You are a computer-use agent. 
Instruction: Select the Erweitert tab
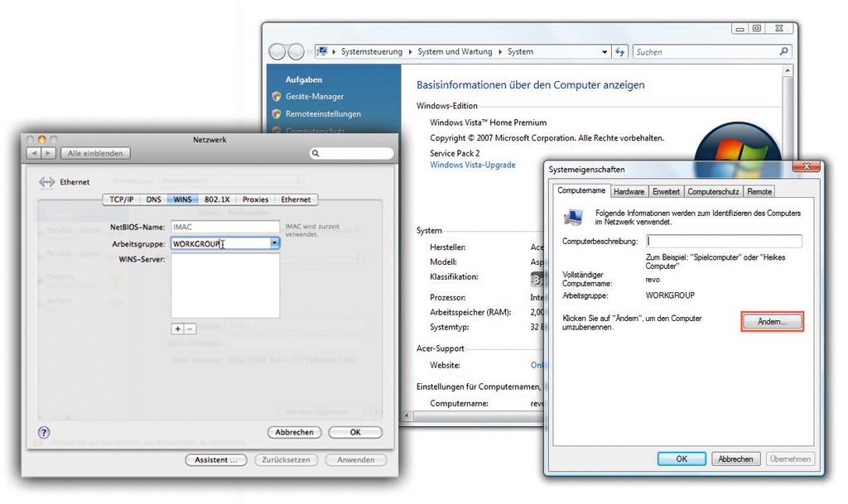pyautogui.click(x=666, y=192)
